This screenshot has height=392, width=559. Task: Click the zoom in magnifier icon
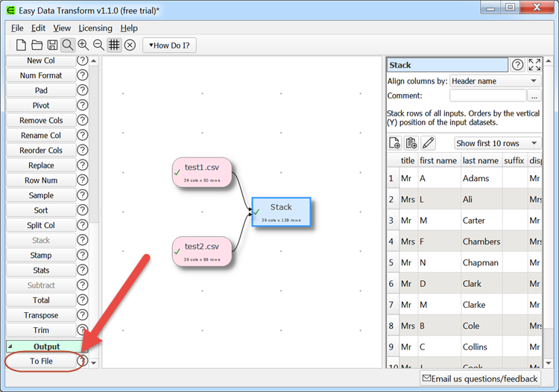(83, 45)
